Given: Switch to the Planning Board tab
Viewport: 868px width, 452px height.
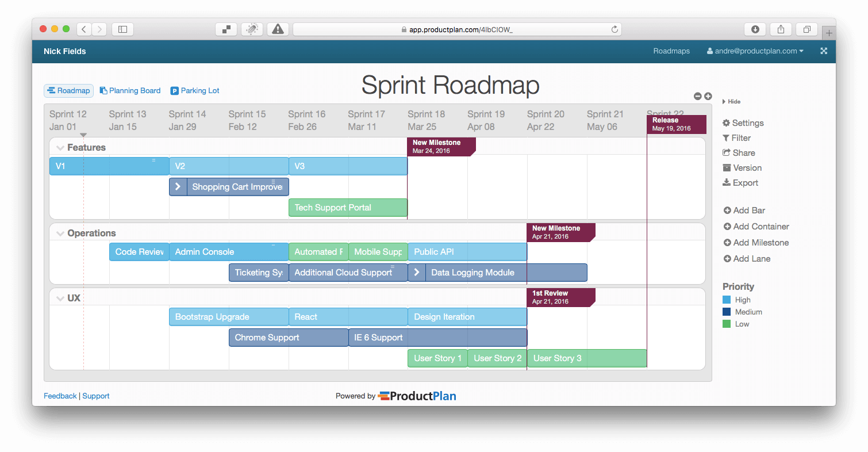Looking at the screenshot, I should [x=130, y=90].
